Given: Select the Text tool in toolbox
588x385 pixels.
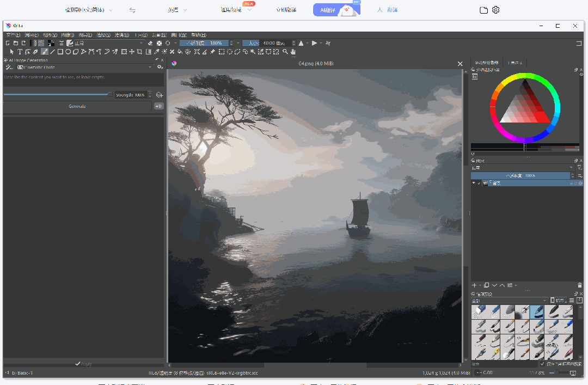Looking at the screenshot, I should pyautogui.click(x=20, y=52).
